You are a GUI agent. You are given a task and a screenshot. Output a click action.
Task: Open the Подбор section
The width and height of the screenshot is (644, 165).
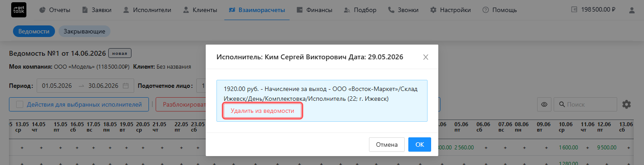[360, 10]
